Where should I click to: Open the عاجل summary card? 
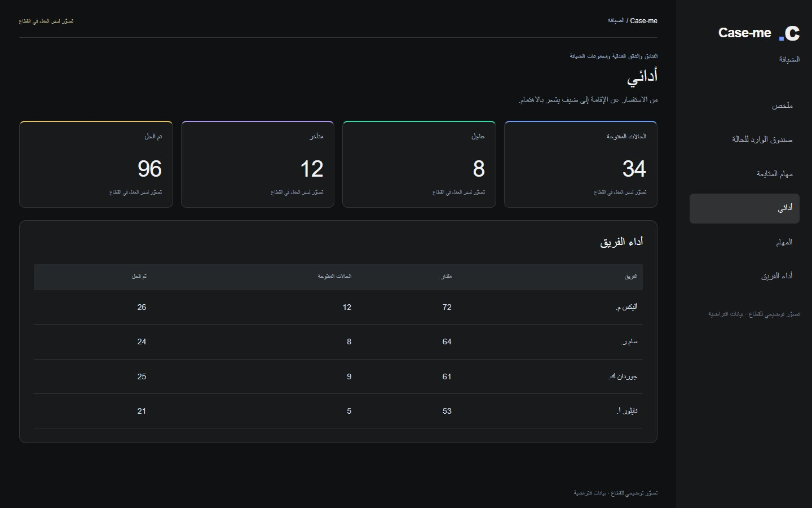point(419,164)
